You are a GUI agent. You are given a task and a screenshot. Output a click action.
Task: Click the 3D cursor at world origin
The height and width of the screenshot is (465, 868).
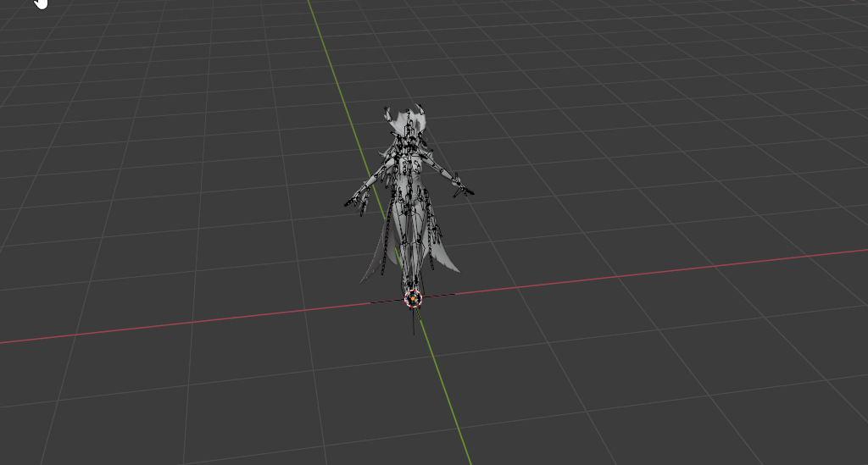[413, 299]
